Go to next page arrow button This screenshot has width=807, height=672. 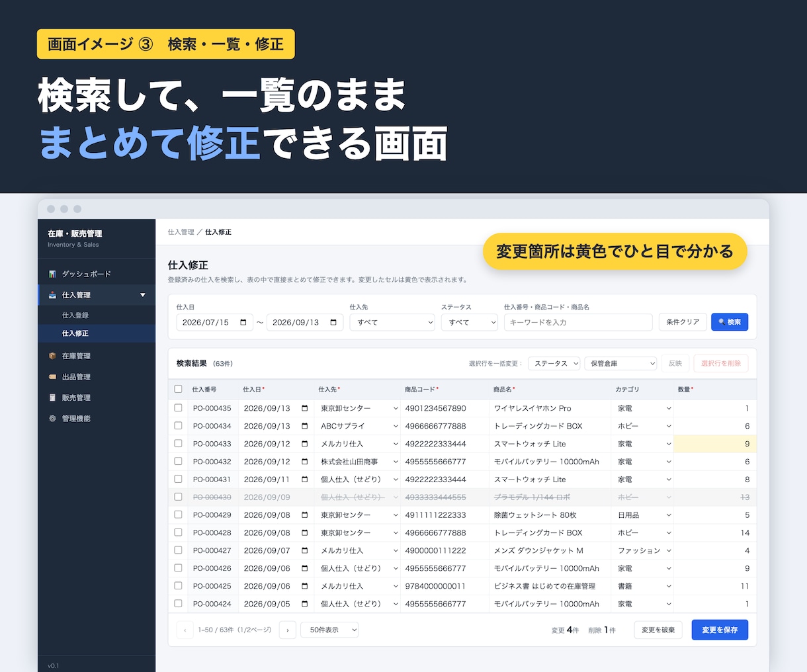click(x=287, y=630)
